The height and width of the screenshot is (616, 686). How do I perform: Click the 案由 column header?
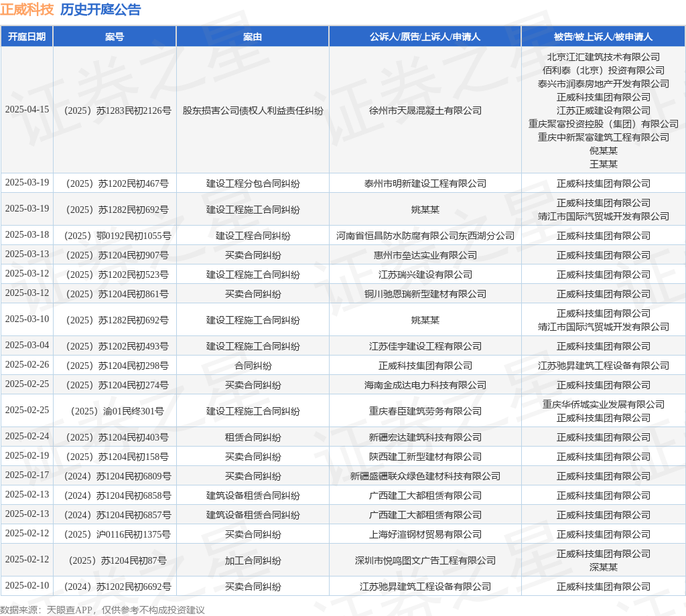[253, 37]
